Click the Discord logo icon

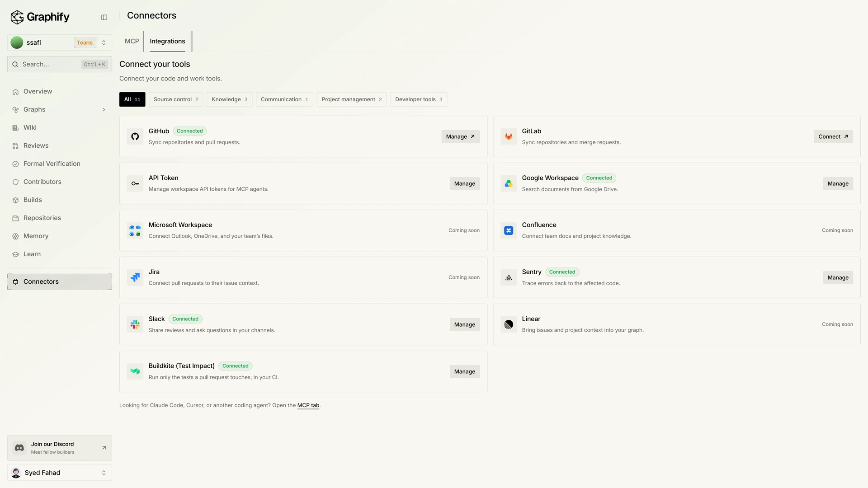pyautogui.click(x=19, y=448)
